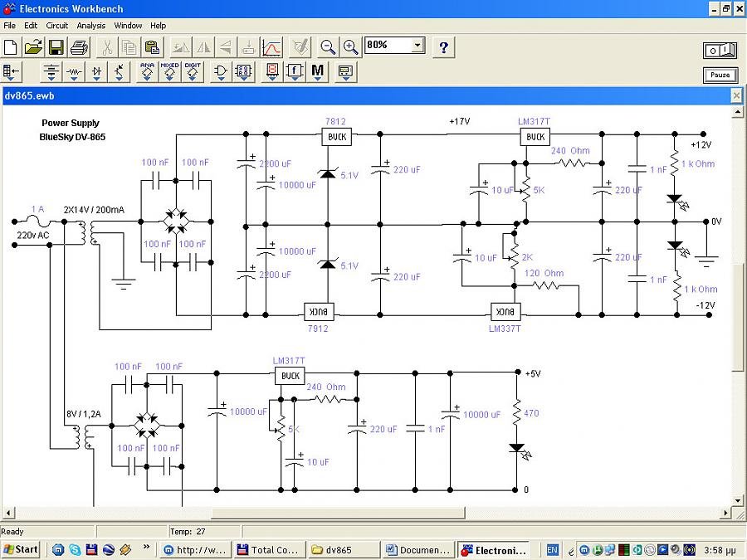
Task: Open the Logic Gates parts bin
Action: tap(221, 72)
